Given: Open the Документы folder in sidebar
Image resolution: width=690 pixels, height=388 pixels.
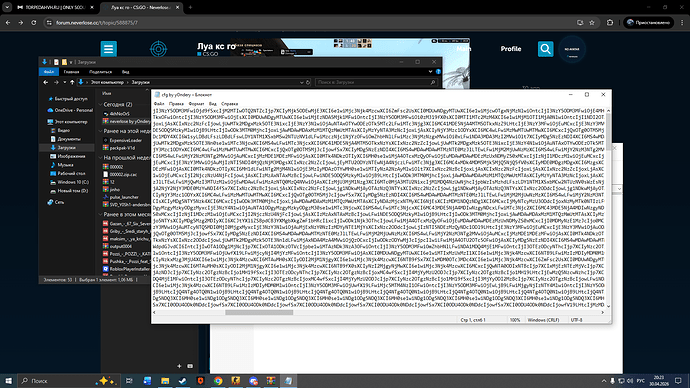Looking at the screenshot, I should [65, 139].
